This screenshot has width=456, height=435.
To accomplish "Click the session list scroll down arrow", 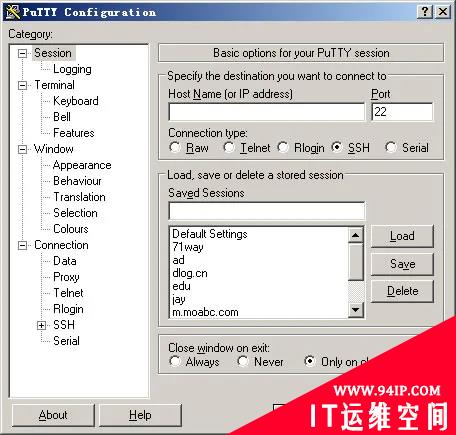I will coord(355,310).
